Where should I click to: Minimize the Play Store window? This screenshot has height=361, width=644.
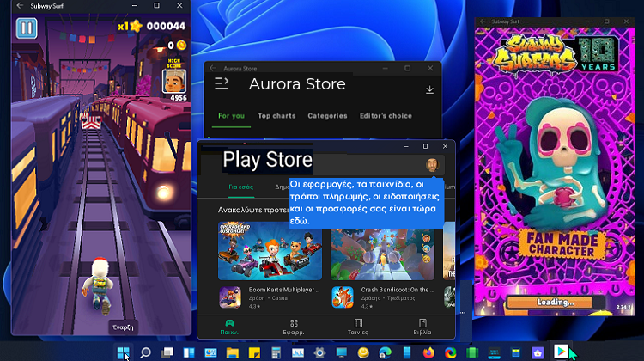tap(406, 146)
